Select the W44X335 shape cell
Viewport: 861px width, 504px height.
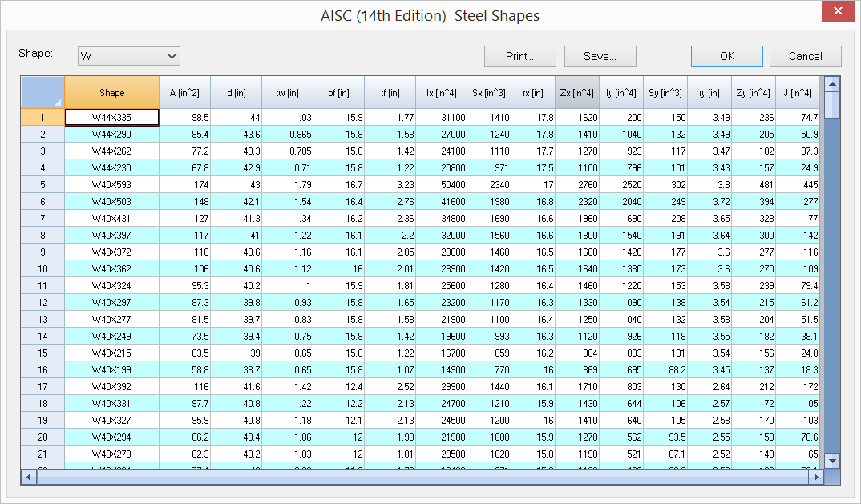(x=111, y=118)
